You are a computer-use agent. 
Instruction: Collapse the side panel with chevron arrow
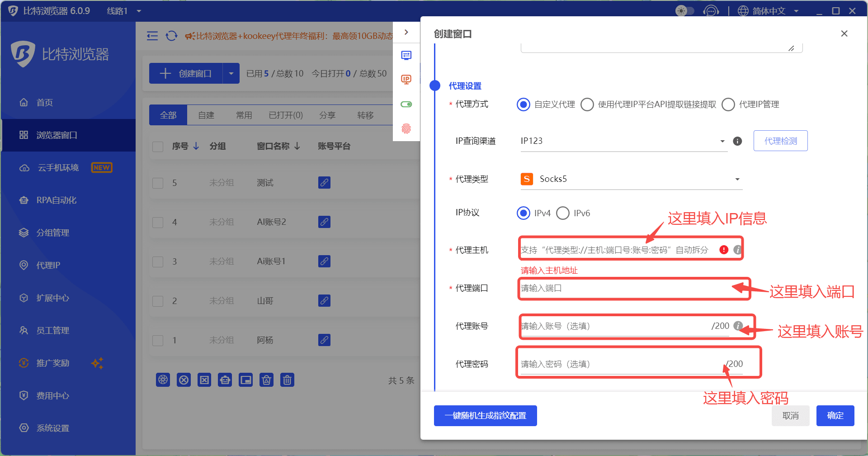point(406,32)
